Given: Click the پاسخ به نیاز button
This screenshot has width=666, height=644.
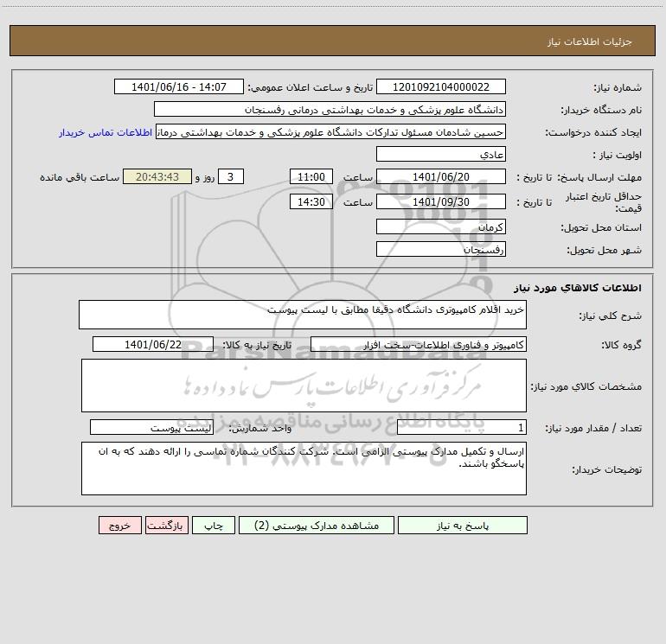Looking at the screenshot, I should coord(462,525).
